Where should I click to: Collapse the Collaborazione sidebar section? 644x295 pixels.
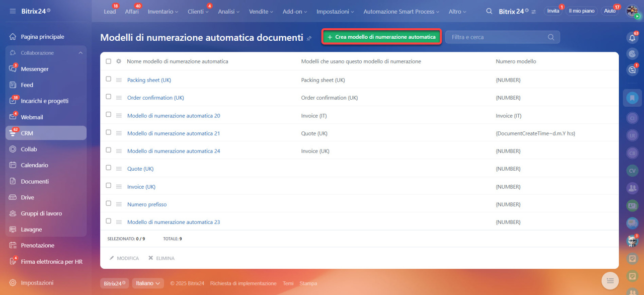80,53
